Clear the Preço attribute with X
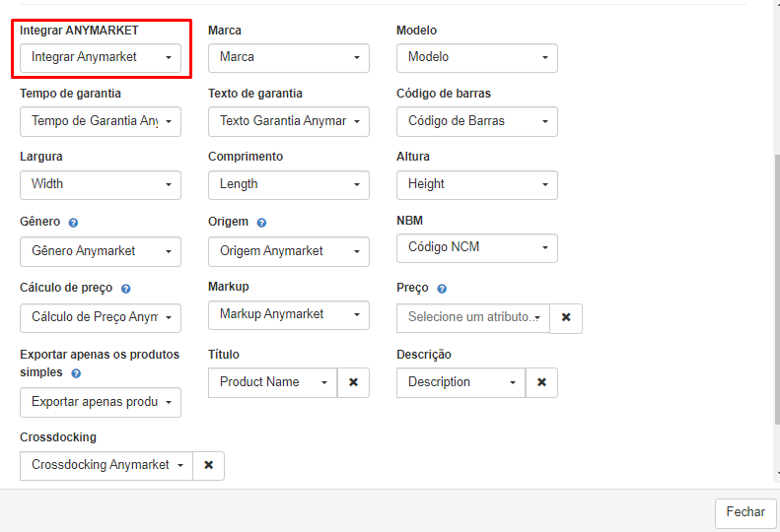Image resolution: width=780 pixels, height=532 pixels. [x=566, y=318]
